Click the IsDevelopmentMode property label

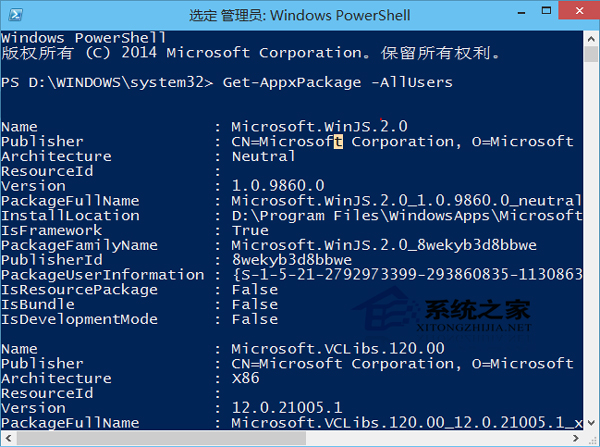[79, 319]
